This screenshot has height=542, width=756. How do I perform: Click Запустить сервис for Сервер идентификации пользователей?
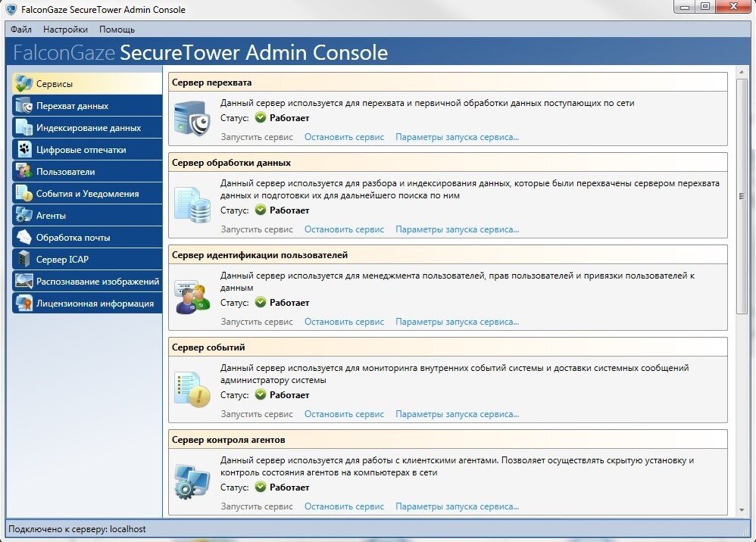(x=257, y=322)
